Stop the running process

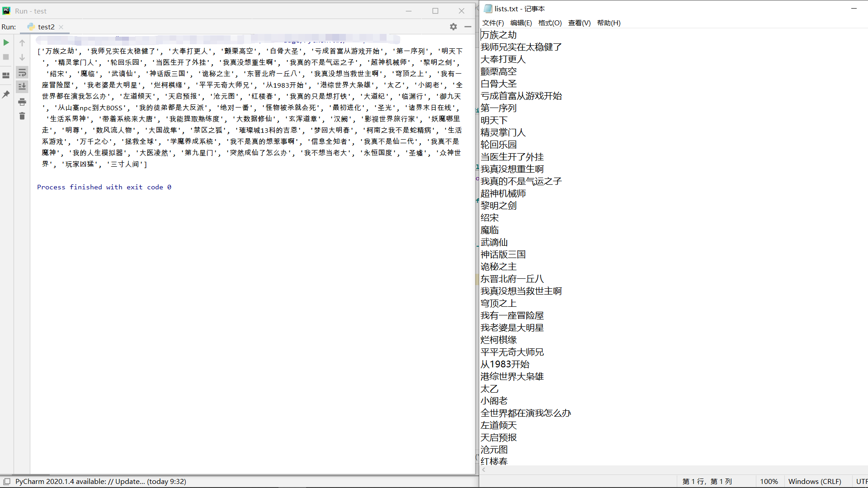pyautogui.click(x=6, y=57)
